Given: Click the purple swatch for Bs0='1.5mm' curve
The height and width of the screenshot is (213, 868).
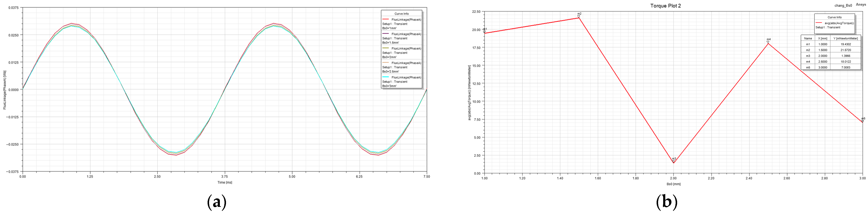Looking at the screenshot, I should (386, 34).
